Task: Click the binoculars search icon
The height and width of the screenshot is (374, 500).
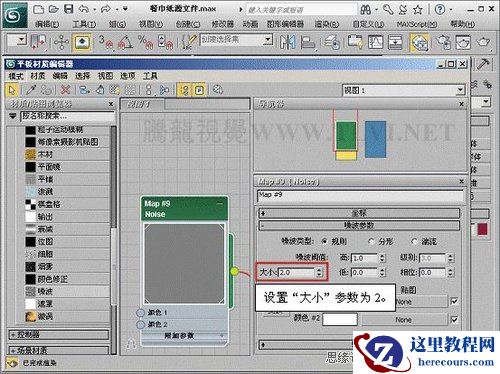Action: pos(366,10)
